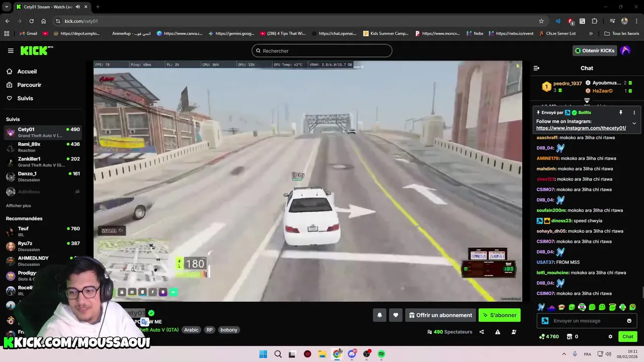Open browser extensions puzzle icon

tap(595, 21)
